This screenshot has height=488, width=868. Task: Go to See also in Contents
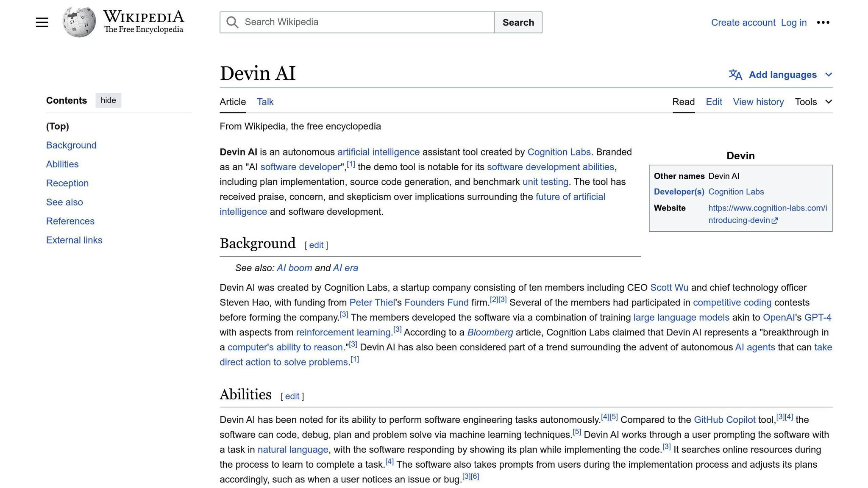click(x=64, y=202)
